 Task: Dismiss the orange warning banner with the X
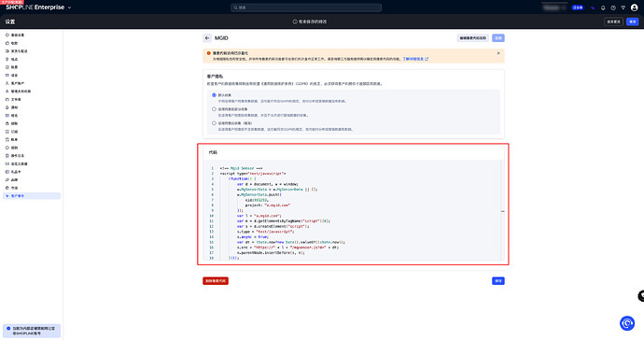(498, 53)
